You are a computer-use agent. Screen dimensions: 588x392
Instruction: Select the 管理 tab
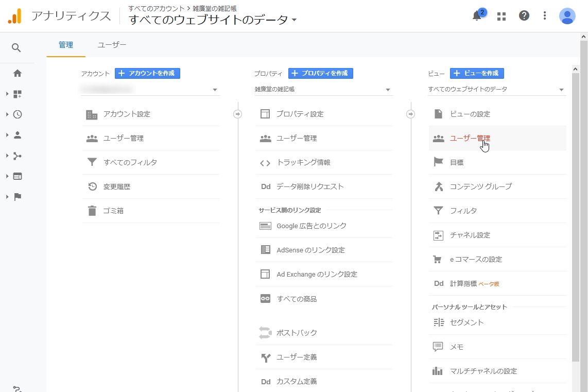coord(66,45)
